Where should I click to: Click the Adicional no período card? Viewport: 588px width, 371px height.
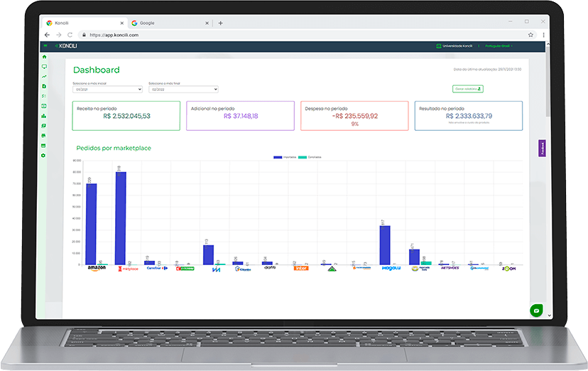click(x=240, y=116)
